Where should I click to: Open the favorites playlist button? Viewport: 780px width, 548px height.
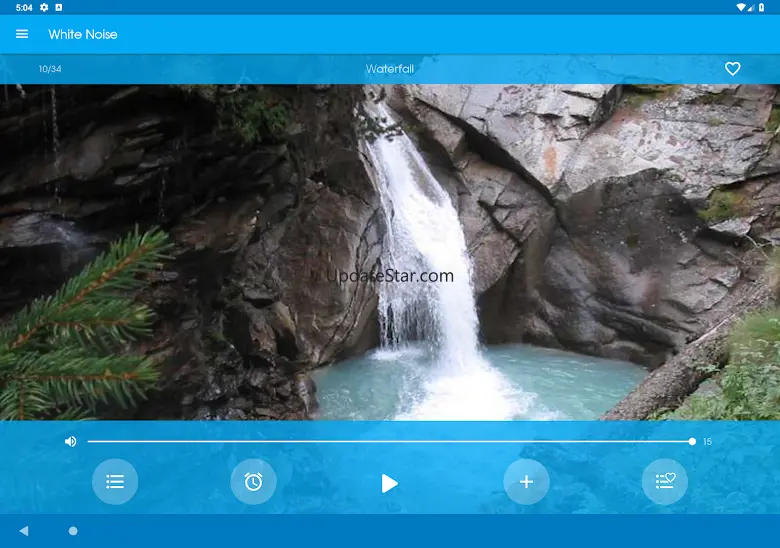click(665, 481)
